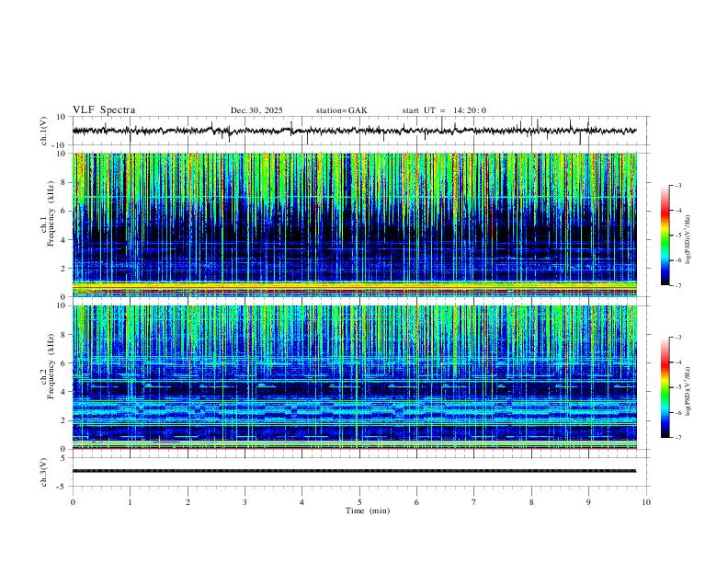The width and height of the screenshot is (728, 563).
Task: Click the time axis tick label "1"
Action: [130, 502]
